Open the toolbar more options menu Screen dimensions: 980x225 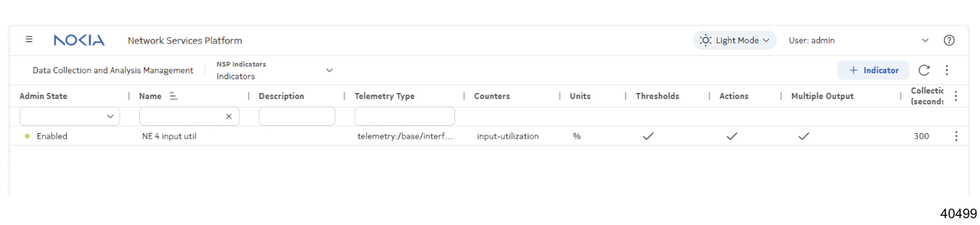click(947, 71)
